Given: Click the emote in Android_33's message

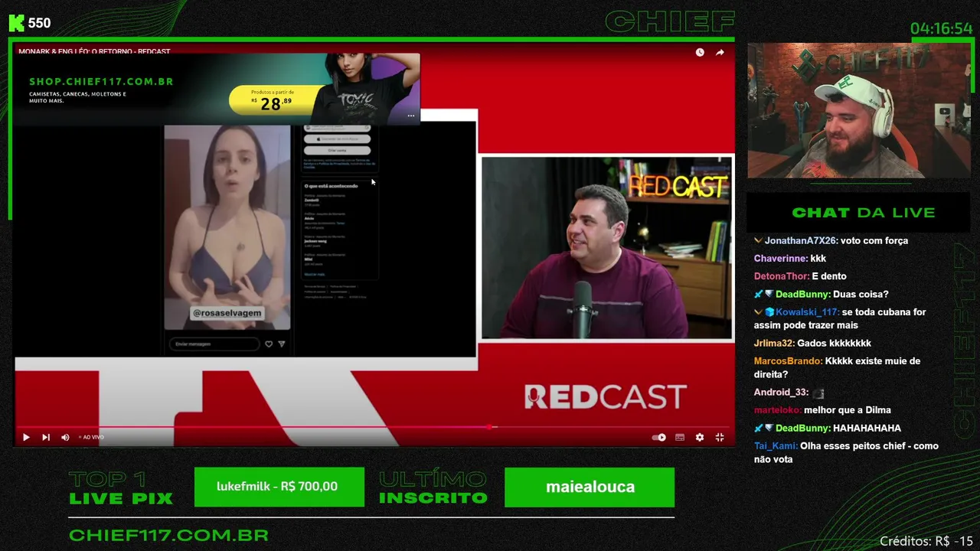Looking at the screenshot, I should [x=818, y=393].
